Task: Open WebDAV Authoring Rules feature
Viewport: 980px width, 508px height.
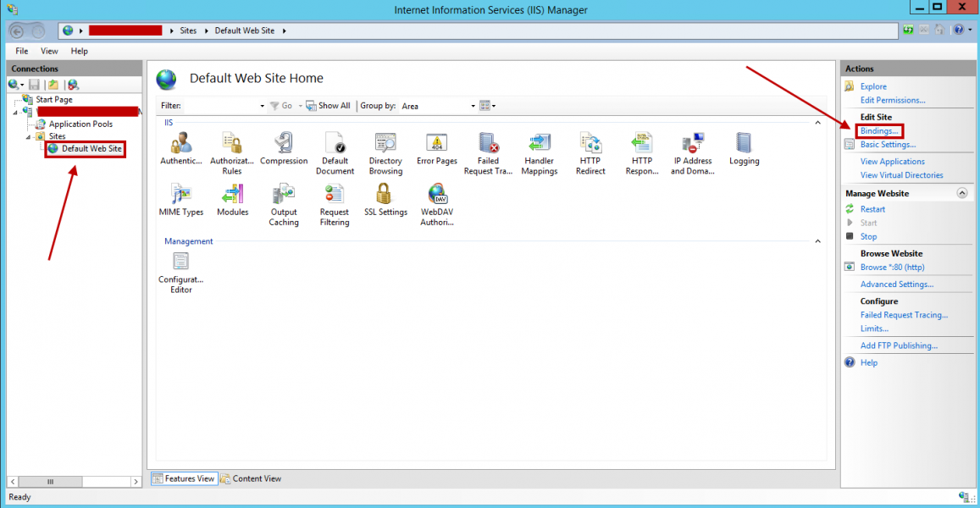Action: click(437, 205)
